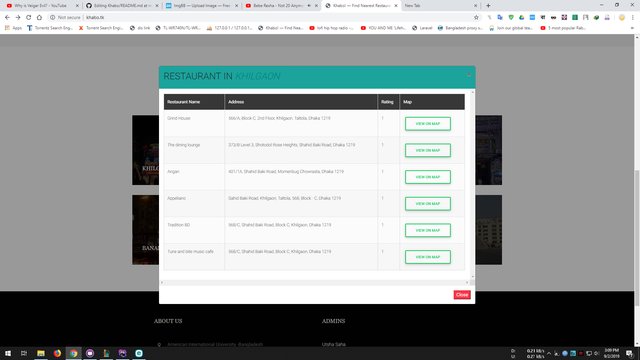This screenshot has width=640, height=360.
Task: View Tradition BD on map
Action: click(x=428, y=230)
